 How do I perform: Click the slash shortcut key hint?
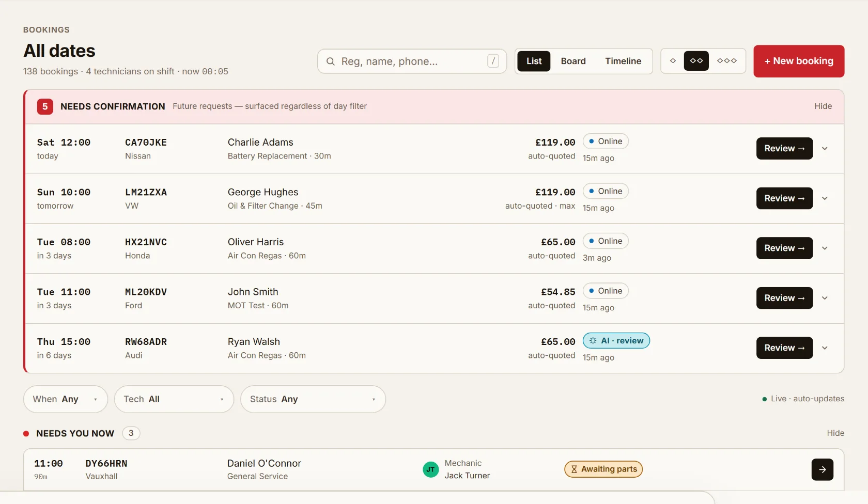click(x=493, y=61)
